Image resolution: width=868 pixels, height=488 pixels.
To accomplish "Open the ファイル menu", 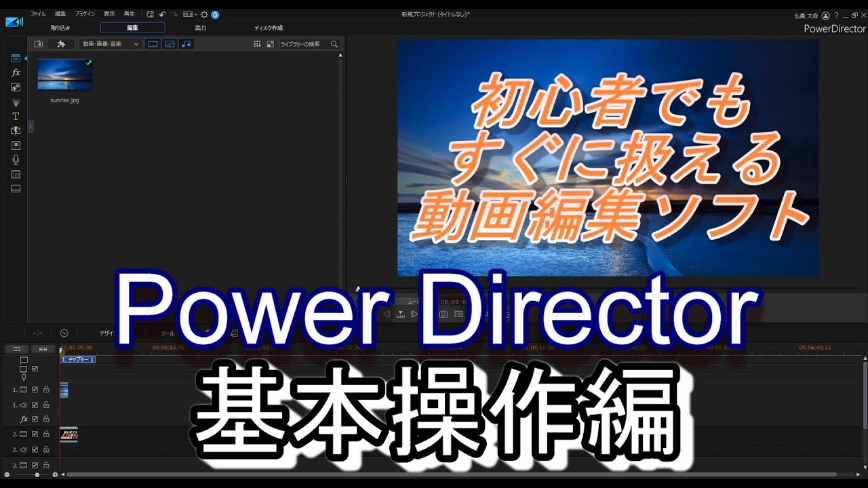I will click(38, 14).
